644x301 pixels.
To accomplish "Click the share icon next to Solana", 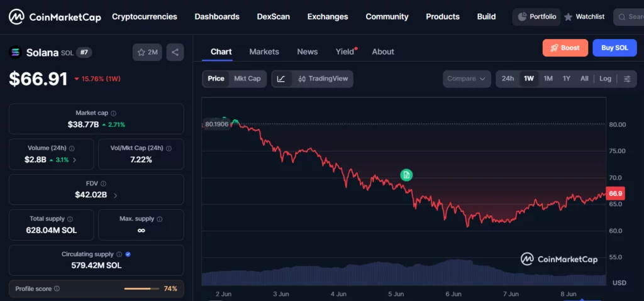I will point(175,52).
